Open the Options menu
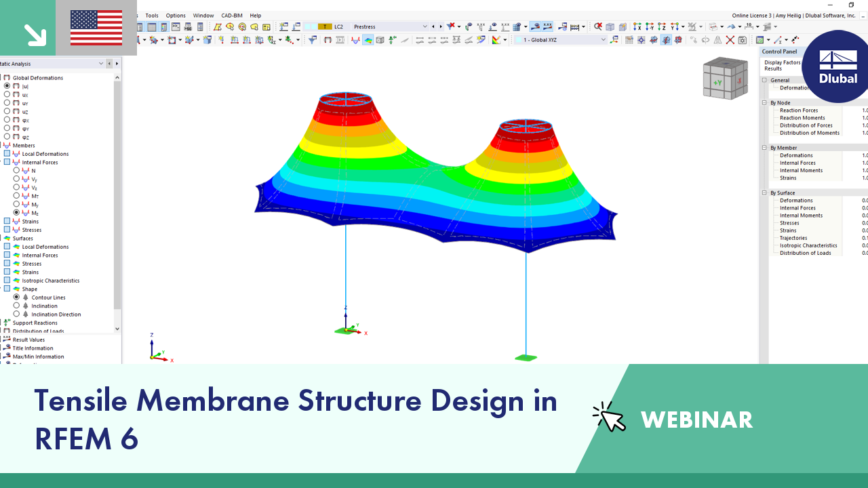 176,15
